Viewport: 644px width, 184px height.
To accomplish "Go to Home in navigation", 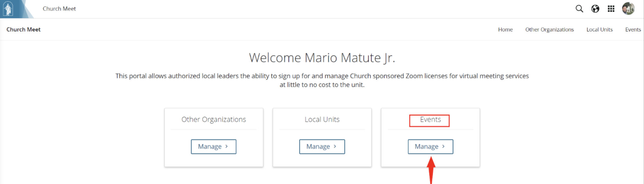I will click(x=505, y=29).
